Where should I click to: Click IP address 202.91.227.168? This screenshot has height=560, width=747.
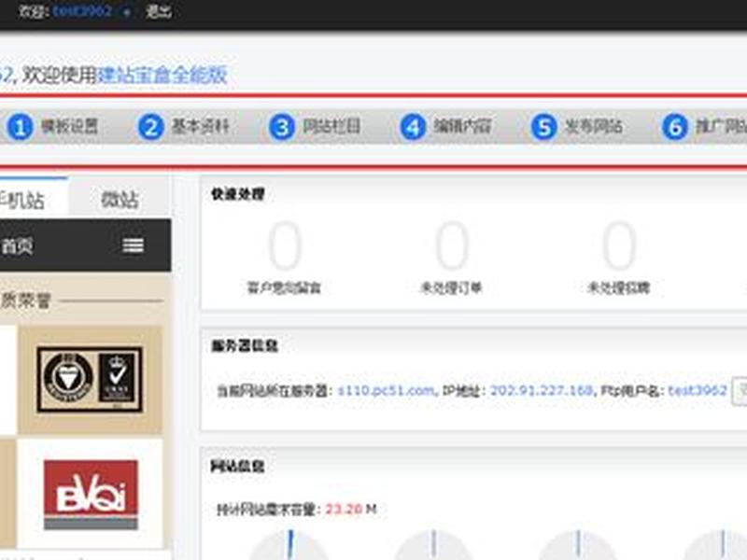click(542, 390)
